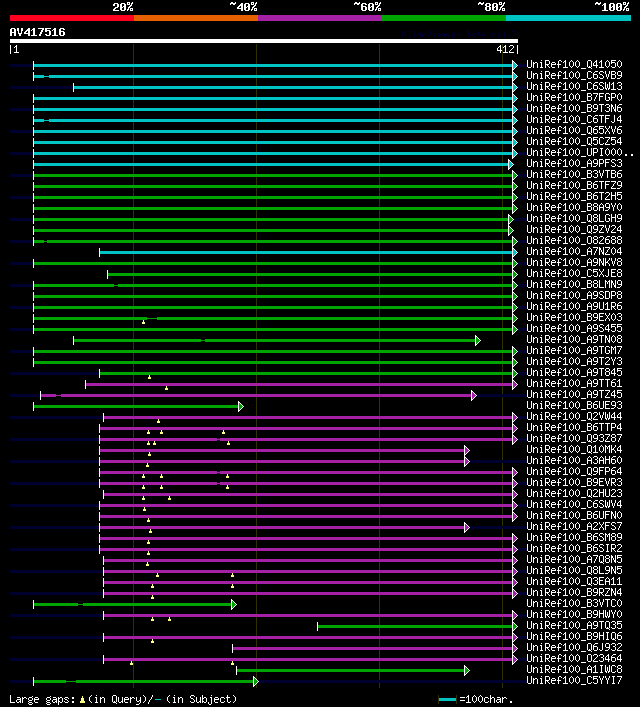Viewport: 640px width, 707px height.
Task: Click the green alignment bar of UniRef100_A1IWC8
Action: 353,670
